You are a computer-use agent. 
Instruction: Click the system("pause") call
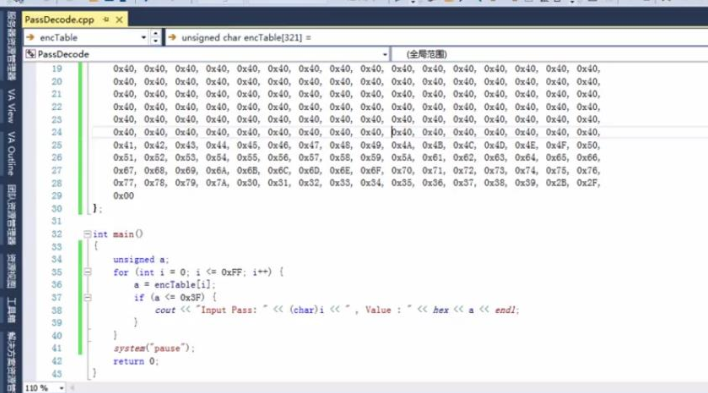click(154, 348)
